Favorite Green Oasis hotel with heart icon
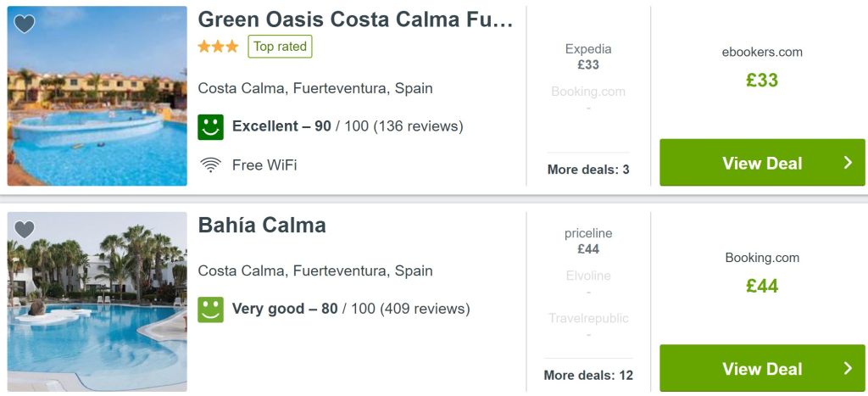868x396 pixels. (25, 24)
